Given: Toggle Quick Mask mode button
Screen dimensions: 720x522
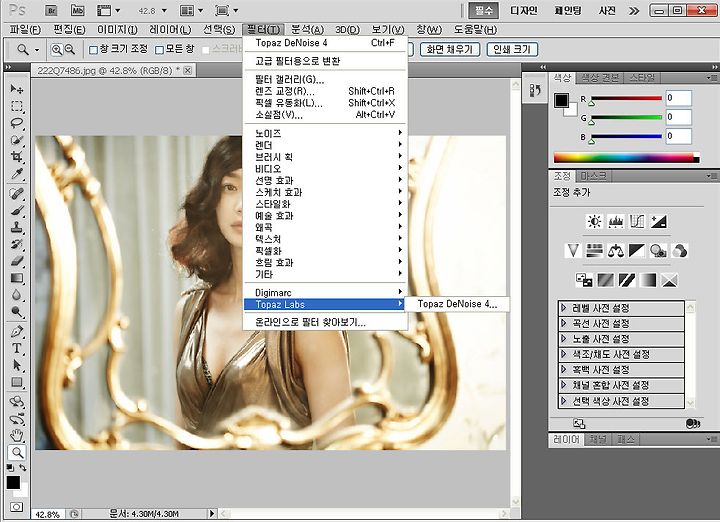Looking at the screenshot, I should 17,507.
